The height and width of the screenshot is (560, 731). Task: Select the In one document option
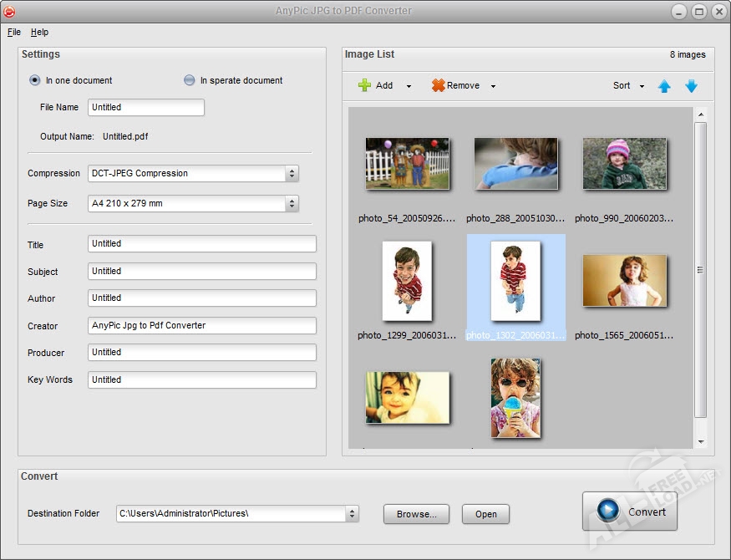(34, 80)
